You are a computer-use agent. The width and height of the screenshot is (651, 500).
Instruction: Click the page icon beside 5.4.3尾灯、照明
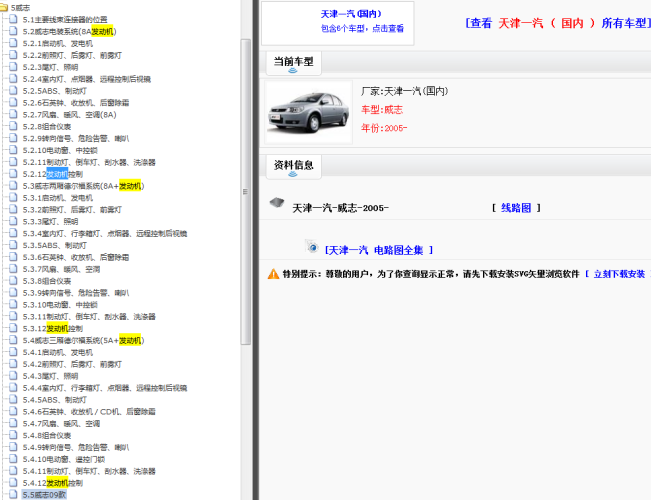coord(13,376)
